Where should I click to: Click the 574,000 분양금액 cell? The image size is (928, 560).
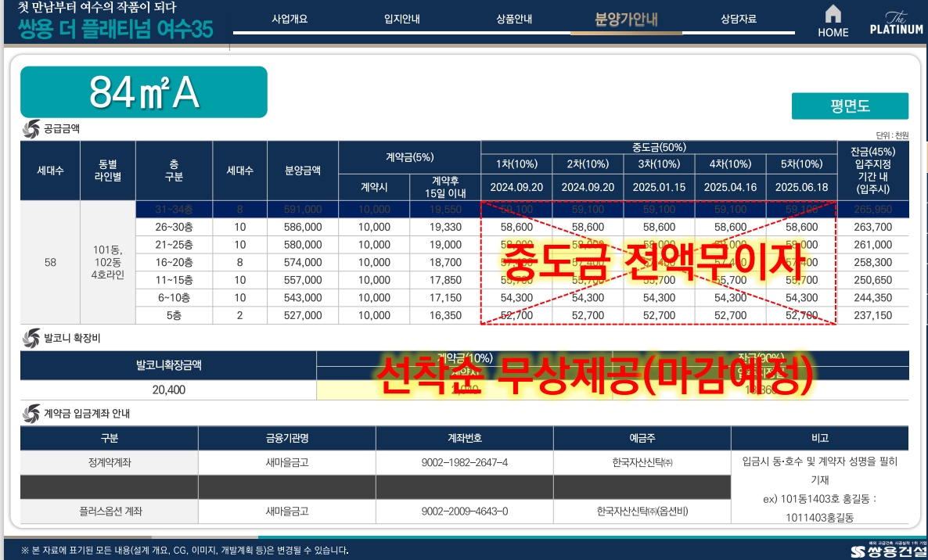point(303,263)
